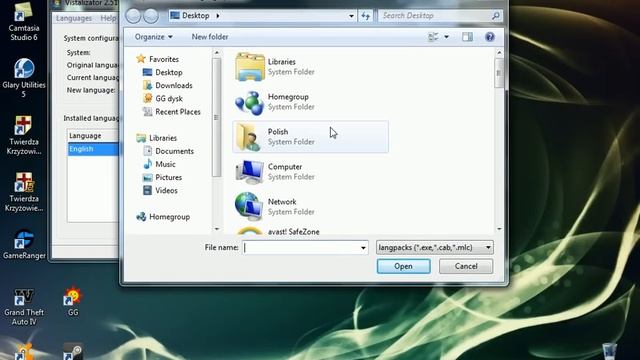Click the search magnifier icon

click(496, 16)
